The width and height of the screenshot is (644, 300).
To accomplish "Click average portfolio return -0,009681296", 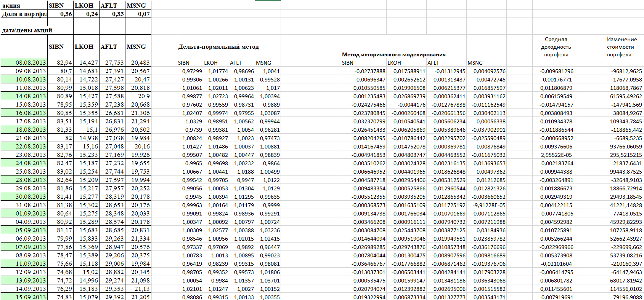I will point(556,71).
